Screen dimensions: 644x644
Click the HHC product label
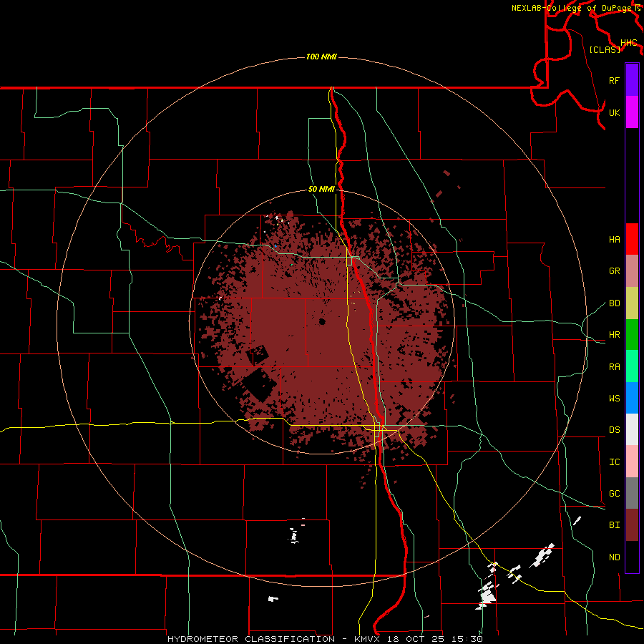click(x=628, y=43)
